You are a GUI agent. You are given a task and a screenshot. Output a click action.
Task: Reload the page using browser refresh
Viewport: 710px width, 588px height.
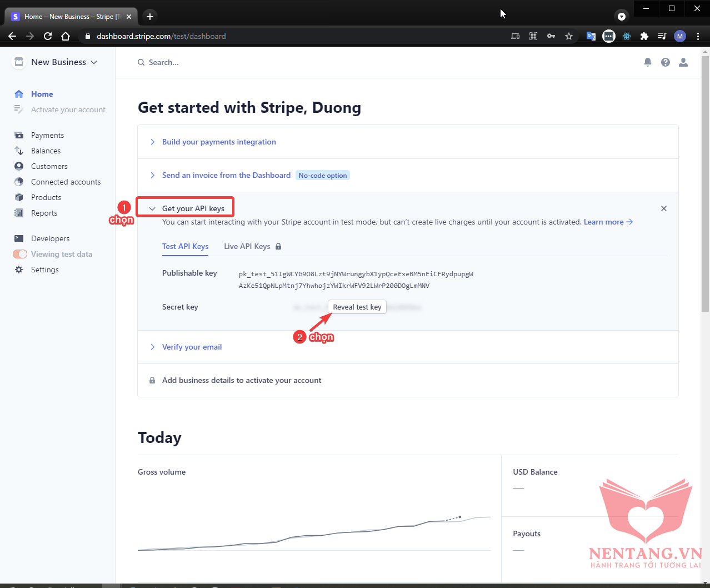[x=48, y=36]
